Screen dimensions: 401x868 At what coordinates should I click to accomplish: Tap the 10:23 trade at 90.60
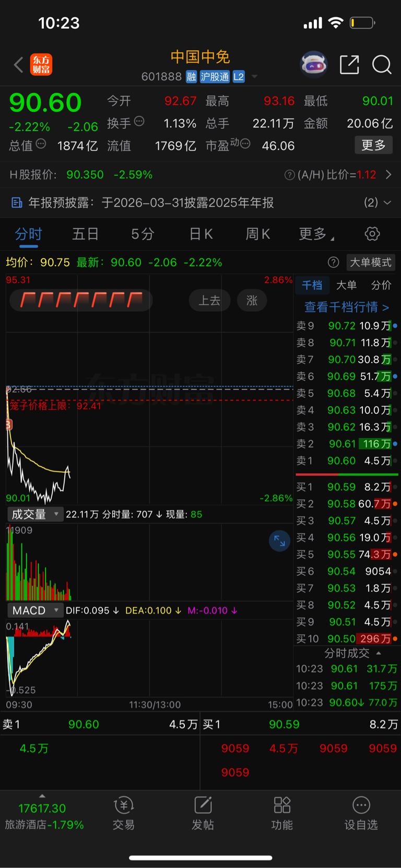[347, 702]
